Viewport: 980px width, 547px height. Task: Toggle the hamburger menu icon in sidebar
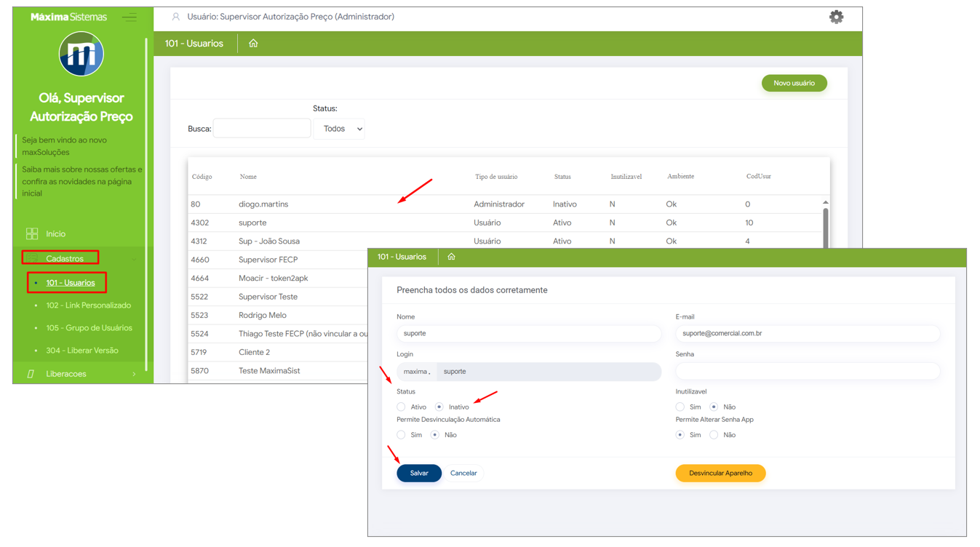[x=130, y=17]
